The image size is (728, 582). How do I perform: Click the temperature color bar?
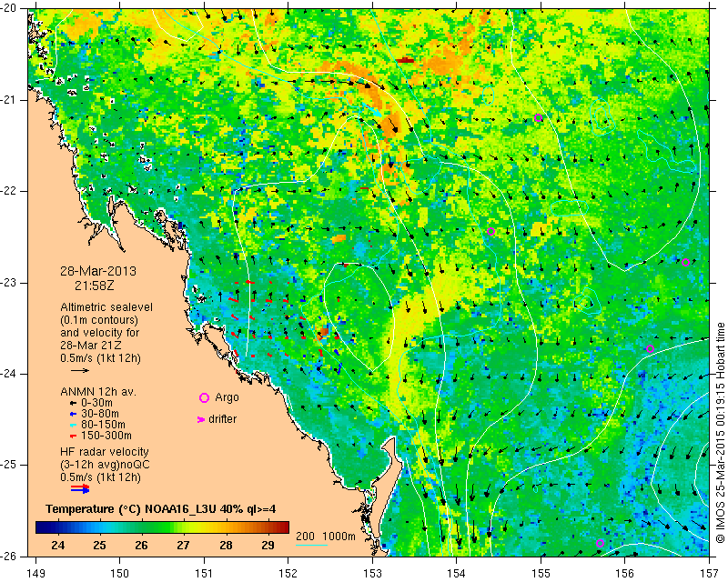(163, 527)
